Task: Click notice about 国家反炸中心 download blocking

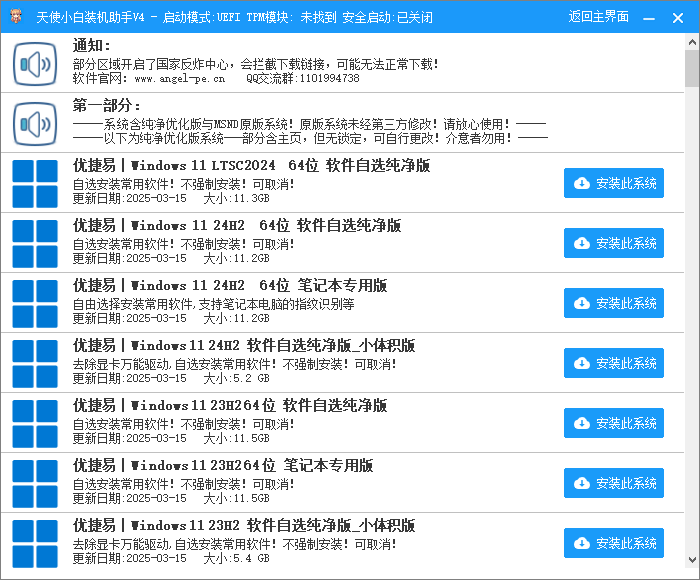Action: tap(256, 64)
